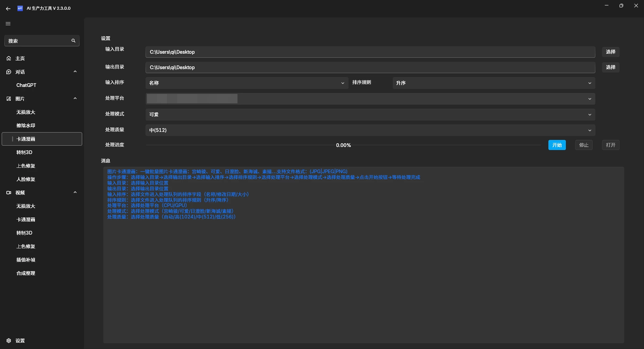
Task: Open the 处理质量 dropdown showing 中(512)
Action: pos(370,130)
